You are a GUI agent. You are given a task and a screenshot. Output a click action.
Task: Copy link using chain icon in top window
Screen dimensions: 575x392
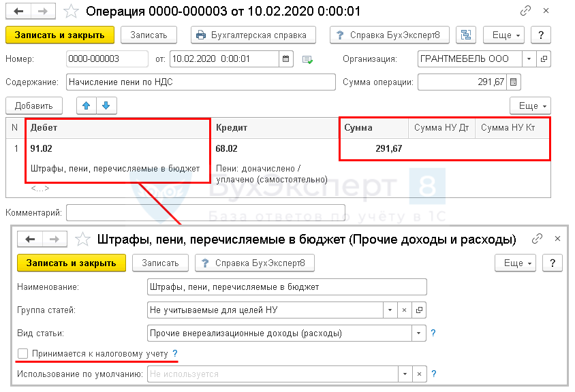pos(525,12)
